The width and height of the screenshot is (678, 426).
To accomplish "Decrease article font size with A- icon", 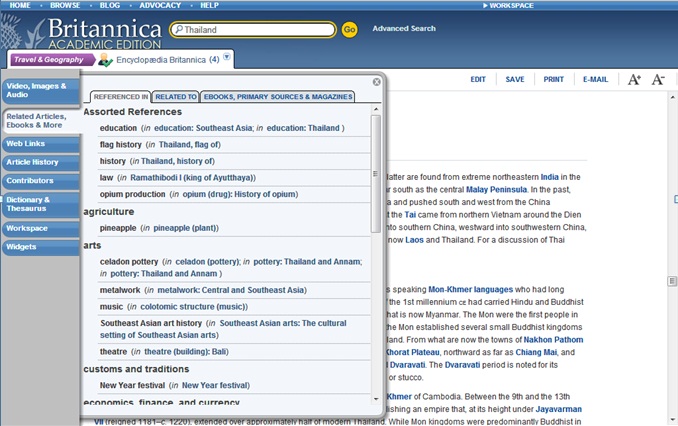I will point(658,80).
